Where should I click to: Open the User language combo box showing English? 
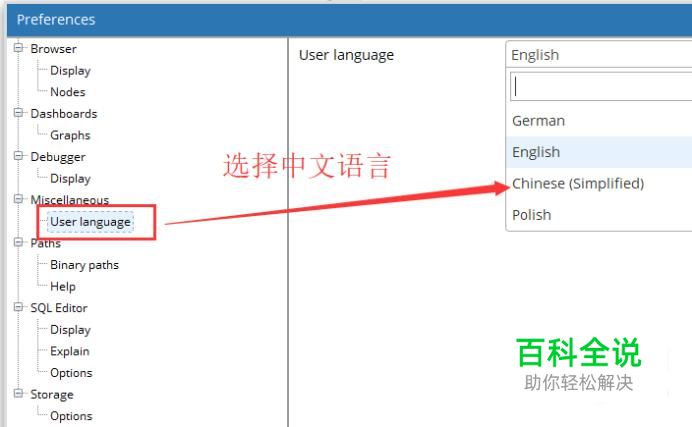click(599, 55)
